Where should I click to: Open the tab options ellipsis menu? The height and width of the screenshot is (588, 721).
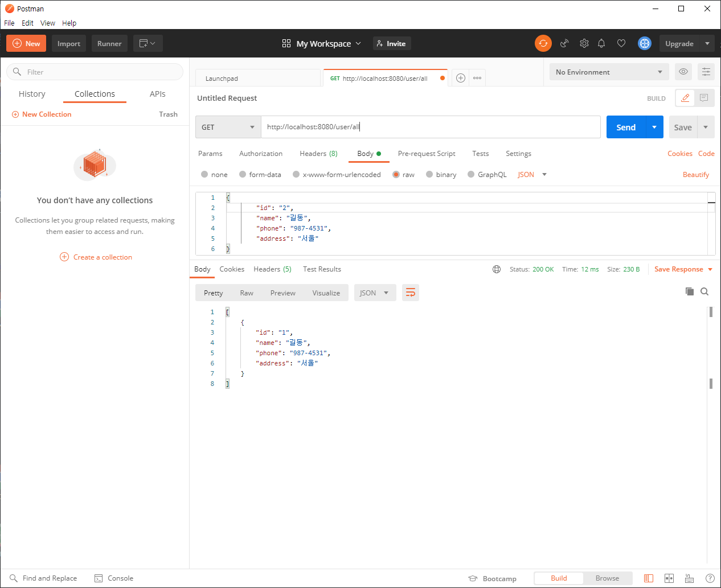click(477, 78)
